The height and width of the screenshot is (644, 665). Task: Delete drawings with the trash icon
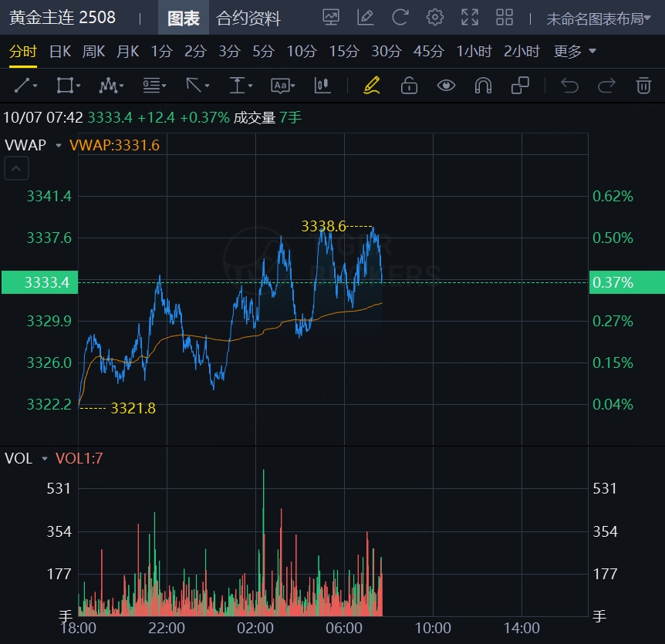[643, 85]
